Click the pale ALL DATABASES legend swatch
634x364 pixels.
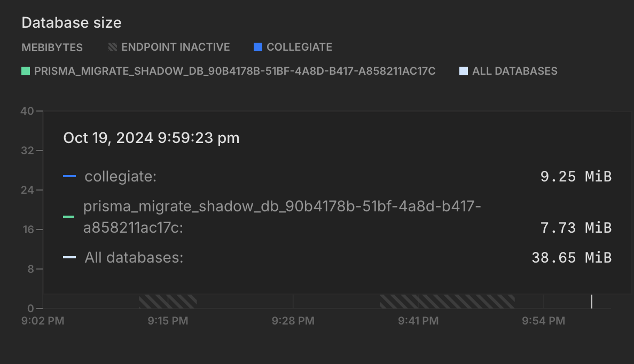[x=464, y=71]
